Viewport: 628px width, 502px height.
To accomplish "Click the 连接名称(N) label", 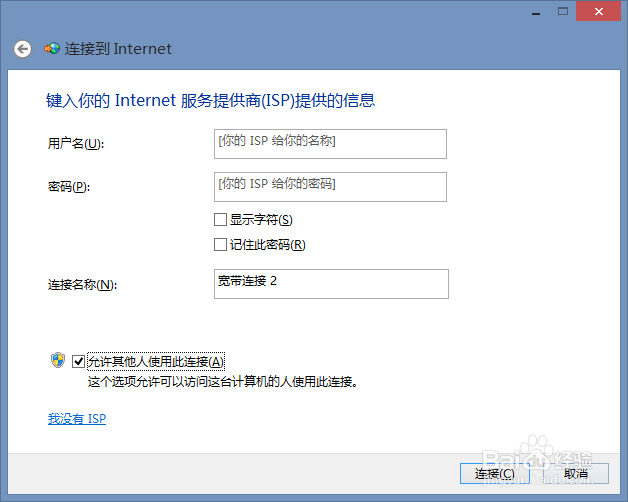I will [x=83, y=285].
